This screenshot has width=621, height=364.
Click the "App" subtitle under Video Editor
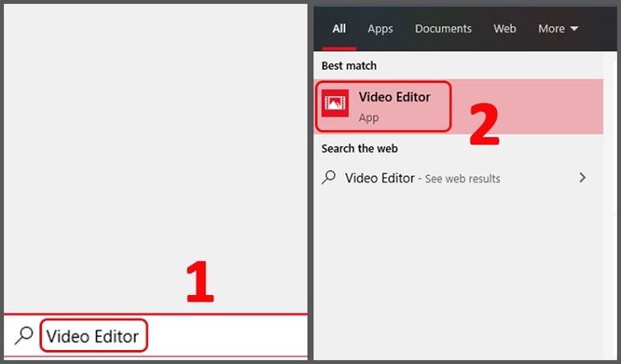368,117
